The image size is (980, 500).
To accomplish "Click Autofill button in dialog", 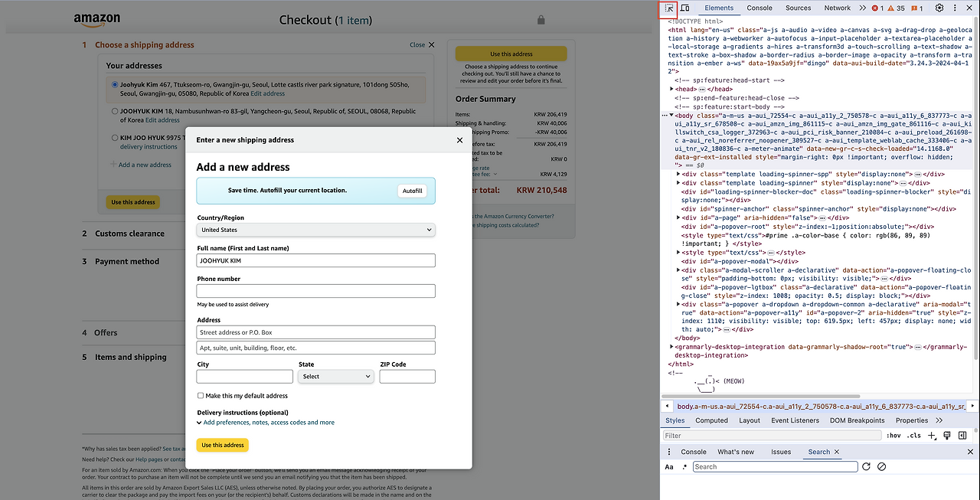I will tap(413, 191).
